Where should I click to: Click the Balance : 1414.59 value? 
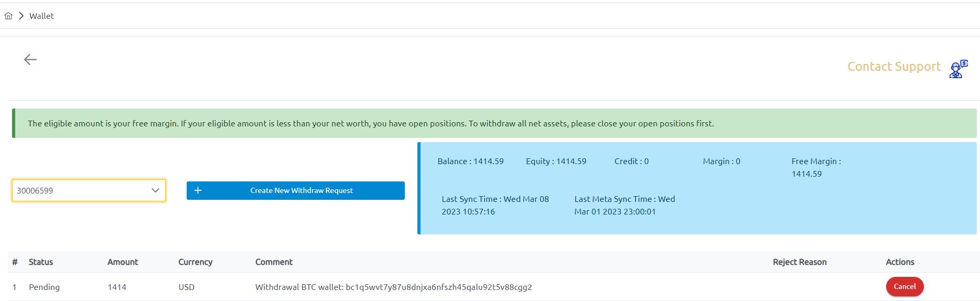pos(470,161)
